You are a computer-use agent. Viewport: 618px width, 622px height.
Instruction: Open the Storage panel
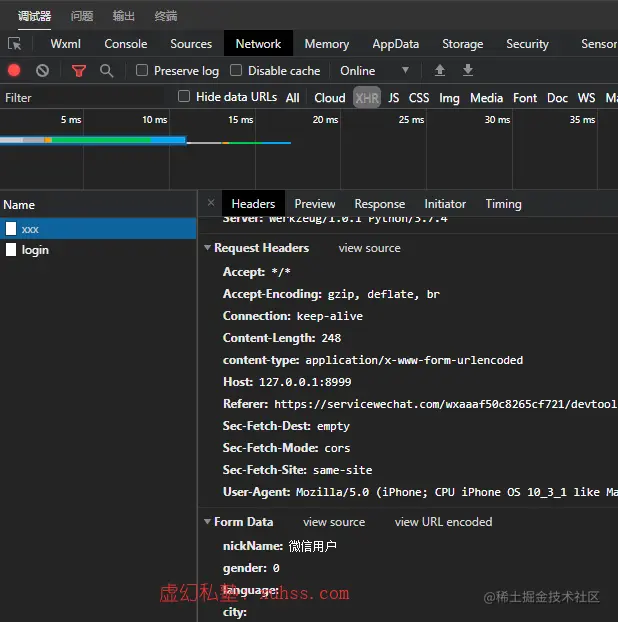click(463, 44)
